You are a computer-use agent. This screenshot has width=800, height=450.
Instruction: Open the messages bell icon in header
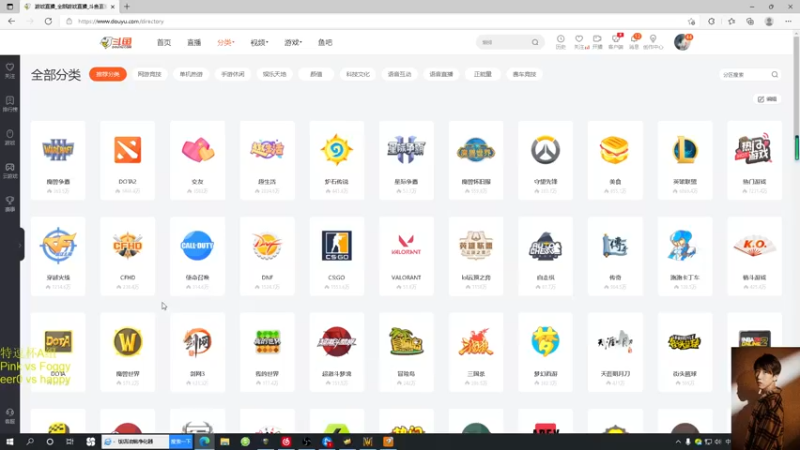tap(634, 39)
